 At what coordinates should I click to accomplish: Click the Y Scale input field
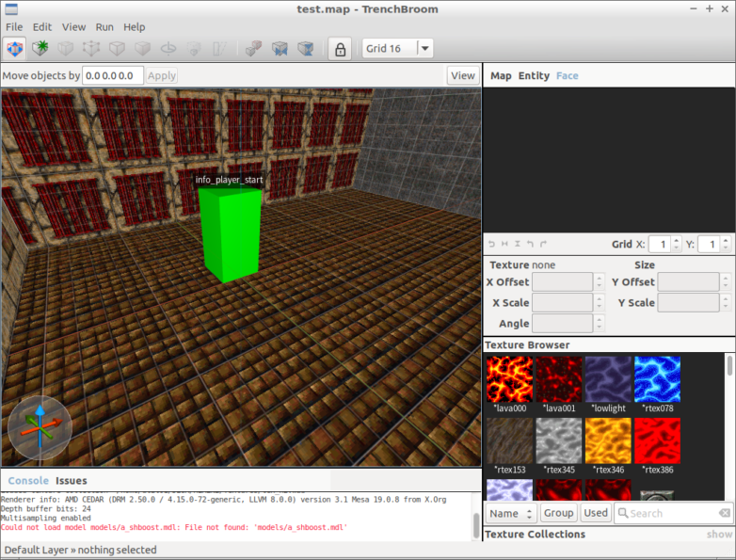pos(688,303)
